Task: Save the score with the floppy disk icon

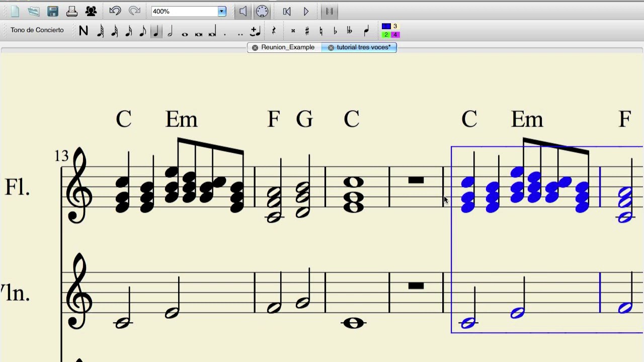Action: click(53, 11)
